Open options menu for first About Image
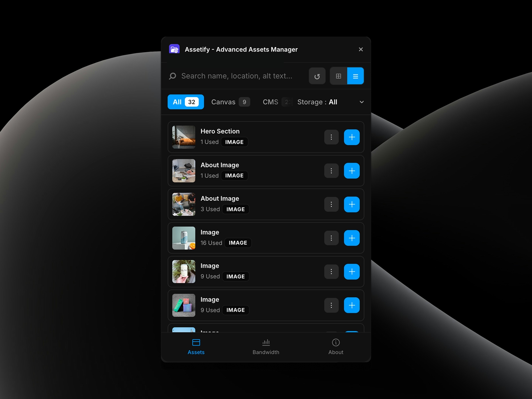 tap(331, 171)
